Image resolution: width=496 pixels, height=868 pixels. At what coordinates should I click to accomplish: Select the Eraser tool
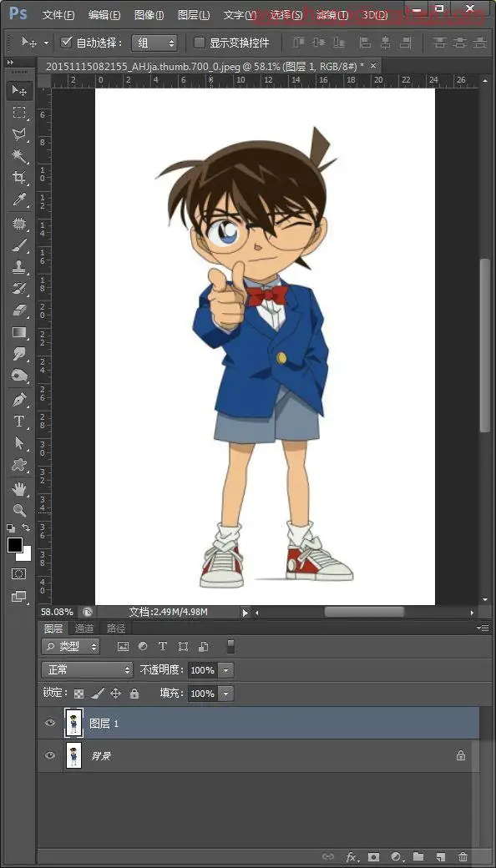[19, 310]
